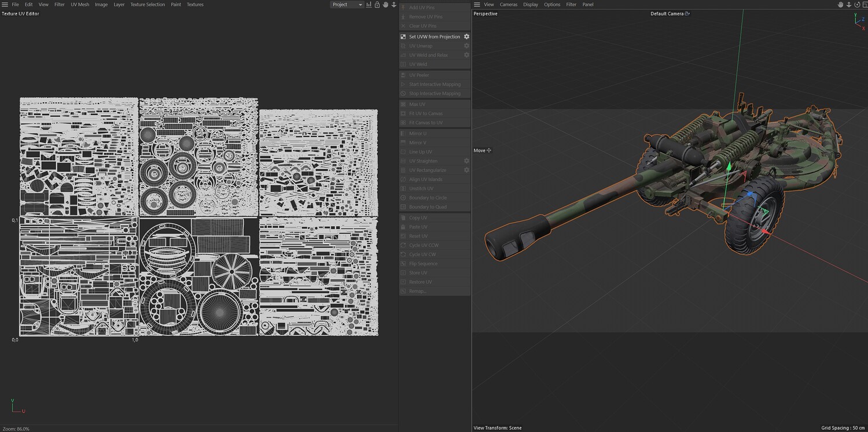Open the Image menu in UV editor
The height and width of the screenshot is (432, 868).
click(101, 5)
